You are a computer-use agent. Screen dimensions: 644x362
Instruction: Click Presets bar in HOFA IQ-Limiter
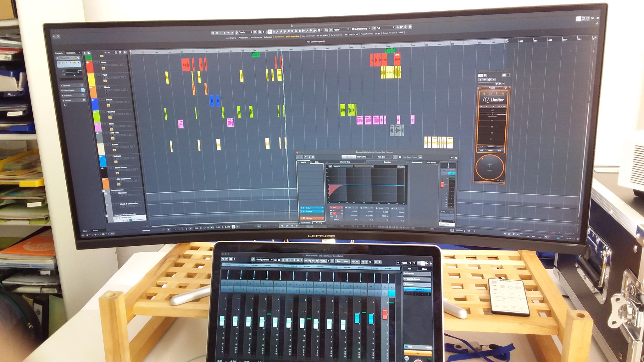pos(491,88)
